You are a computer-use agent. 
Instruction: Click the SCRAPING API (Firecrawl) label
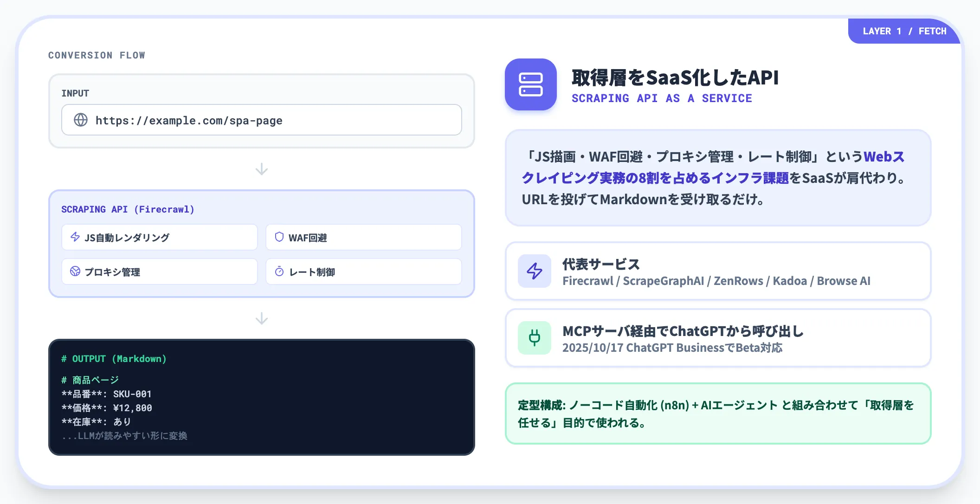tap(128, 209)
